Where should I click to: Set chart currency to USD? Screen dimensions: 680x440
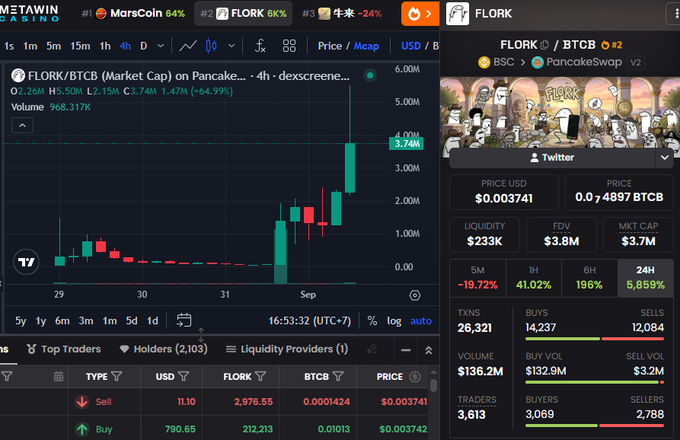pyautogui.click(x=411, y=46)
